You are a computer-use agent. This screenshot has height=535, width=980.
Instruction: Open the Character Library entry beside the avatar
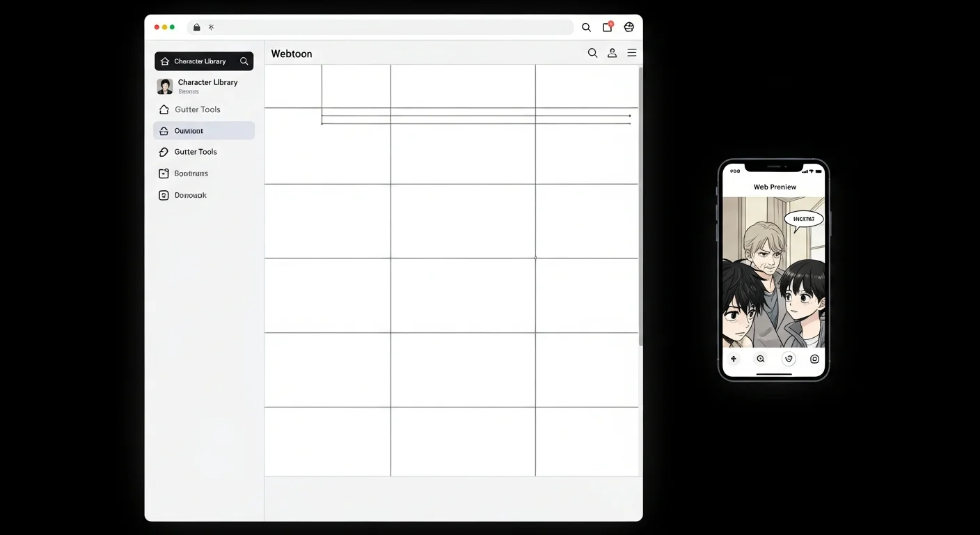207,86
